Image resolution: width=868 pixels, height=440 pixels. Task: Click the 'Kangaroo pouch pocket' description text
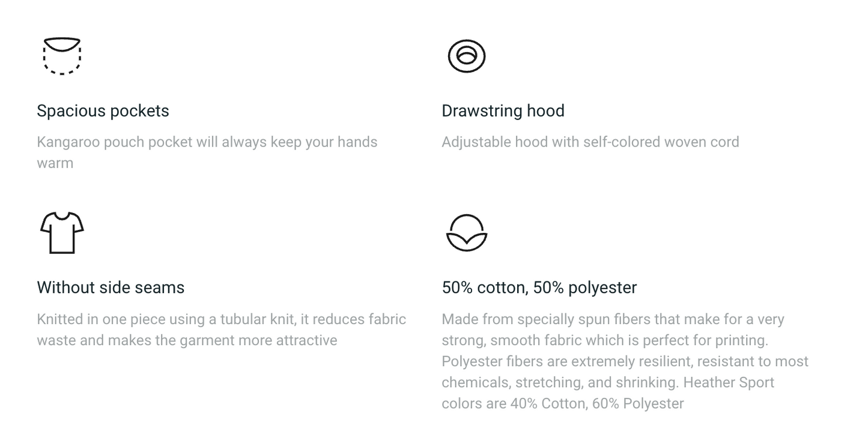click(x=207, y=152)
